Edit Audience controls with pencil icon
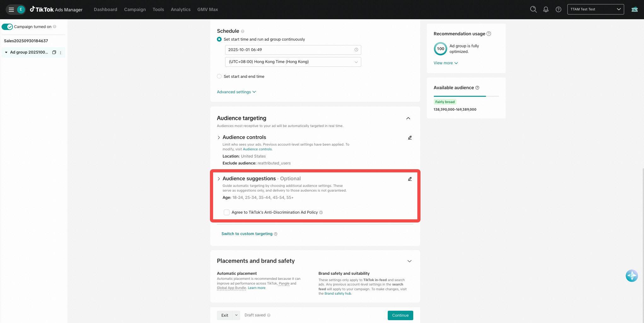Screen dimensions: 644x323 coord(410,138)
